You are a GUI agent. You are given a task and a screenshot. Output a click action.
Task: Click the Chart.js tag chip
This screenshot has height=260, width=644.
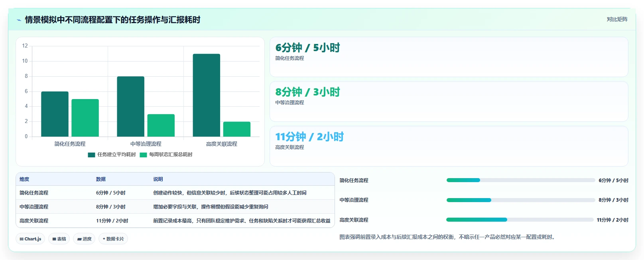(x=30, y=239)
